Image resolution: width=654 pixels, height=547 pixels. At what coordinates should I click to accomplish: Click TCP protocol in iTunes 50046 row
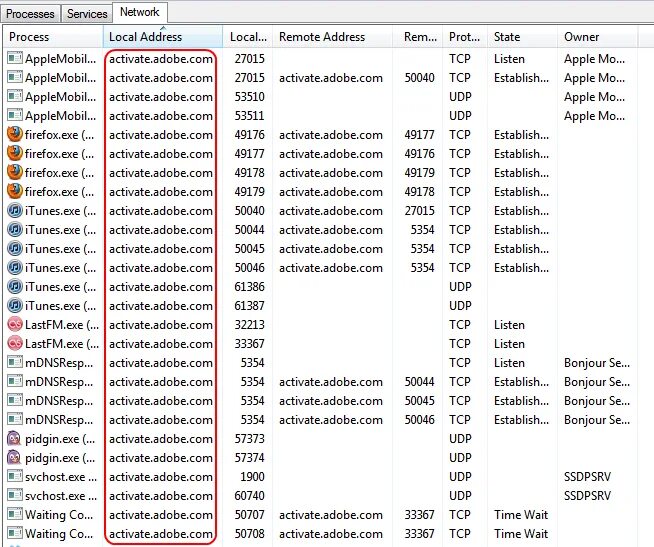point(460,267)
